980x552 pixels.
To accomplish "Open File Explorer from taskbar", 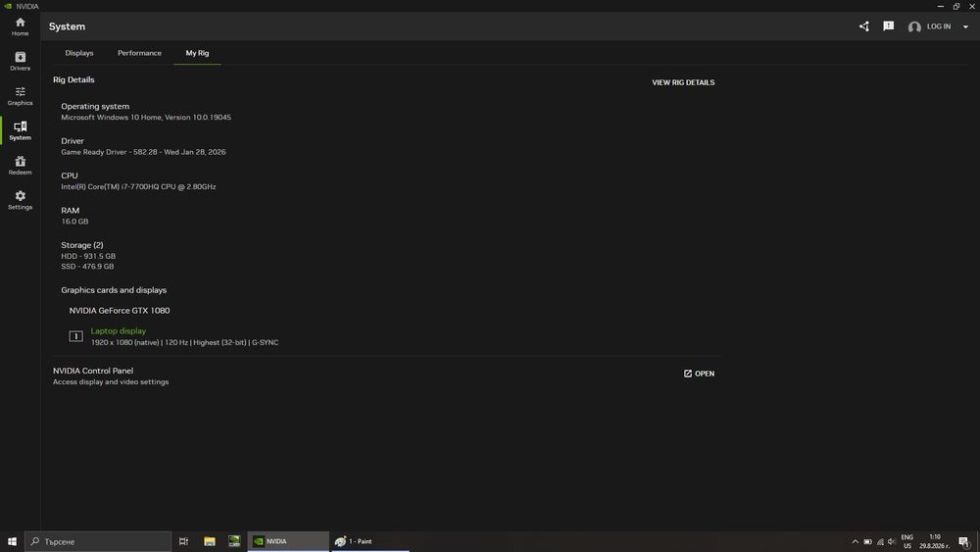I will pyautogui.click(x=210, y=541).
